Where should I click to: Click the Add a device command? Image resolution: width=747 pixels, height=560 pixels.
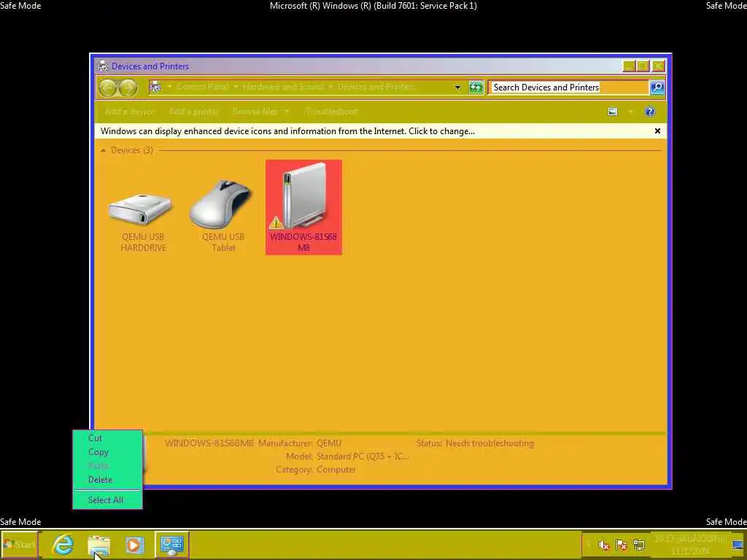click(x=130, y=112)
